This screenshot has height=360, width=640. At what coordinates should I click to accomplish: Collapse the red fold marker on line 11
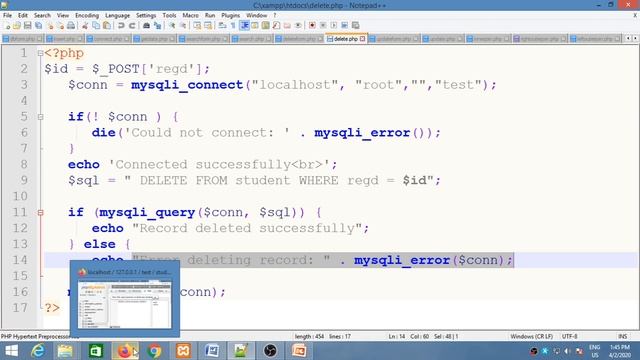point(40,213)
